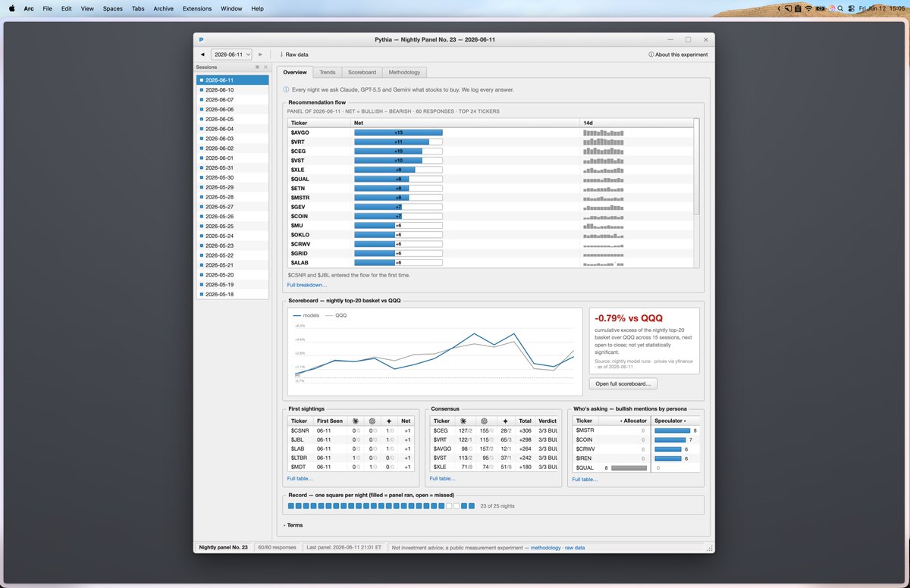The height and width of the screenshot is (588, 910).
Task: Select session 2026-05-18
Action: (232, 294)
